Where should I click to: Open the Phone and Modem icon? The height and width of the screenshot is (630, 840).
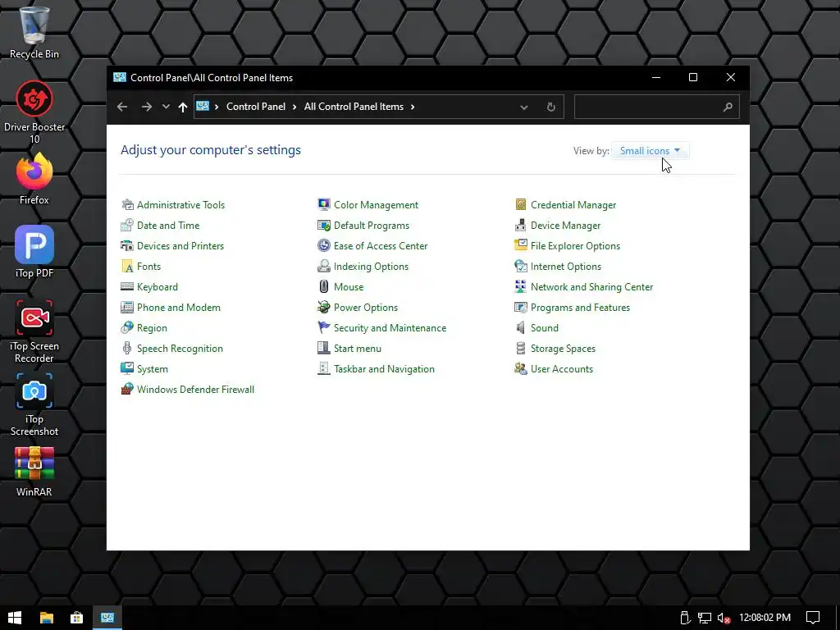127,308
